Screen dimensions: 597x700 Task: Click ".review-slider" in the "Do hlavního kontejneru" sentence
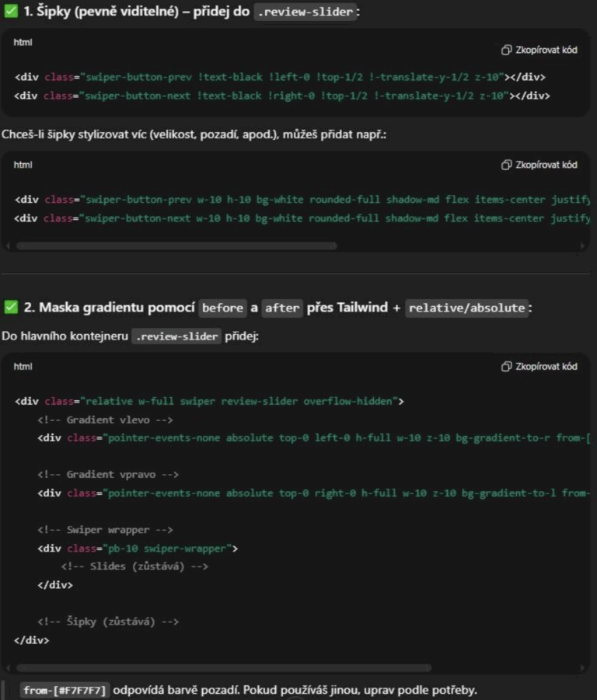pos(176,337)
